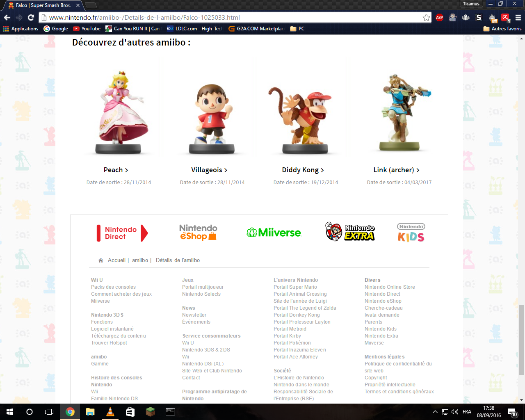This screenshot has width=525, height=420.
Task: Open Task View in the taskbar
Action: pyautogui.click(x=49, y=412)
